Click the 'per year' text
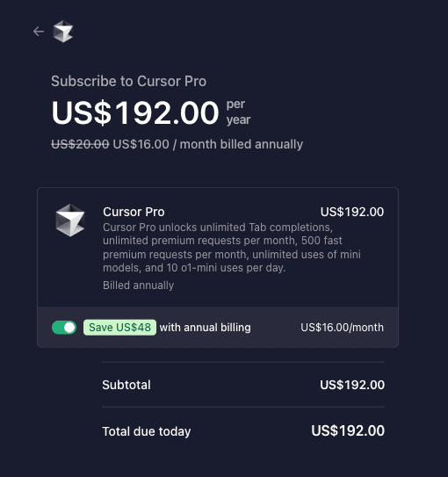Image resolution: width=448 pixels, height=477 pixels. tap(238, 112)
